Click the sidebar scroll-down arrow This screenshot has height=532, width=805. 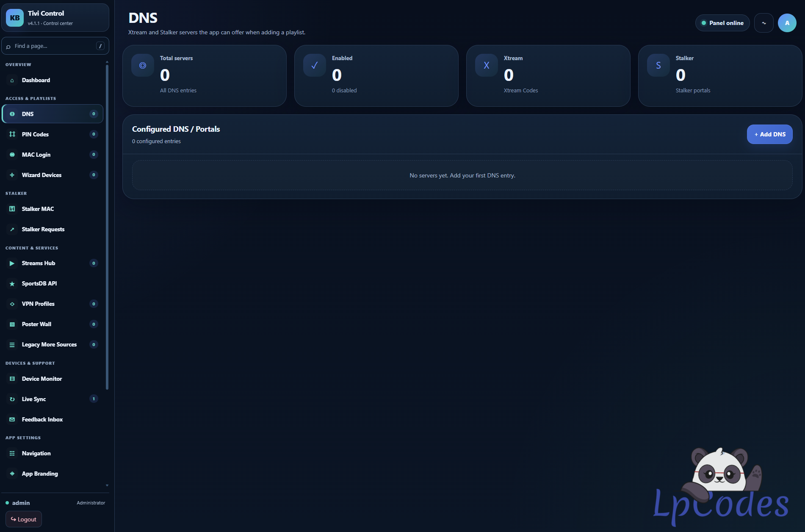(x=107, y=485)
